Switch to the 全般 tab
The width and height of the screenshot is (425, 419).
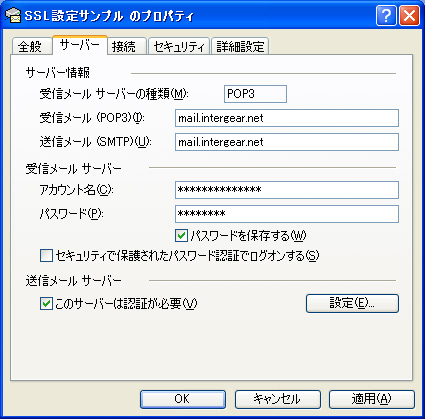30,46
